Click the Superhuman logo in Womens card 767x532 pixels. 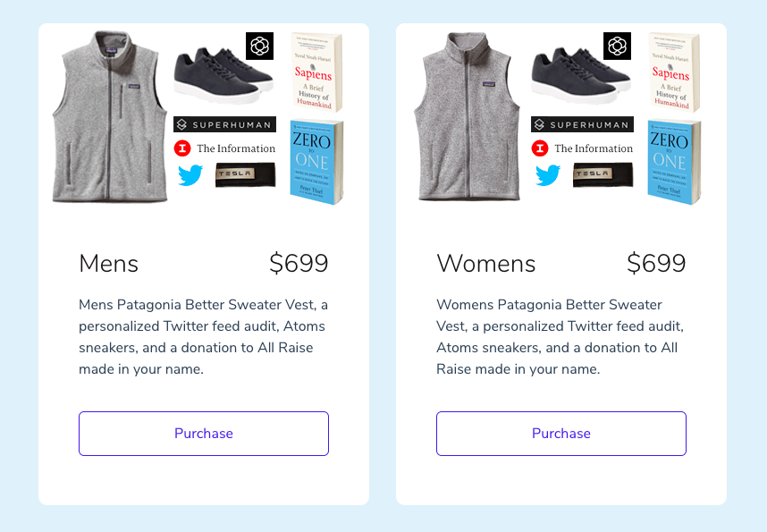(x=582, y=124)
